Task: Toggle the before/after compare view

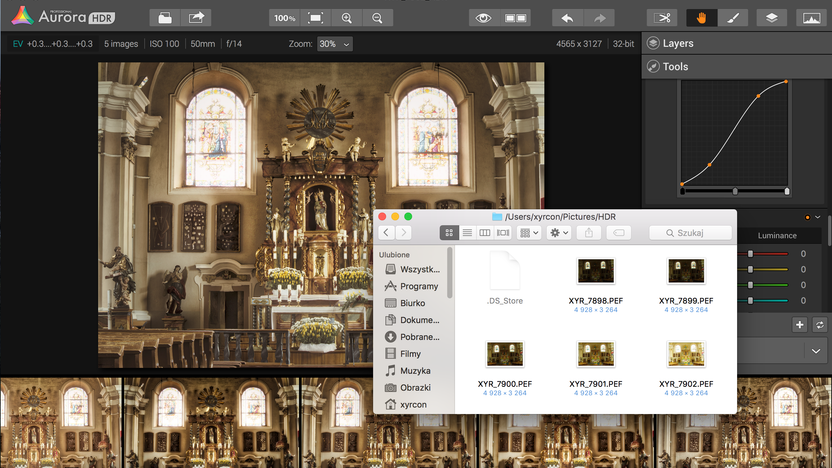Action: coord(515,18)
